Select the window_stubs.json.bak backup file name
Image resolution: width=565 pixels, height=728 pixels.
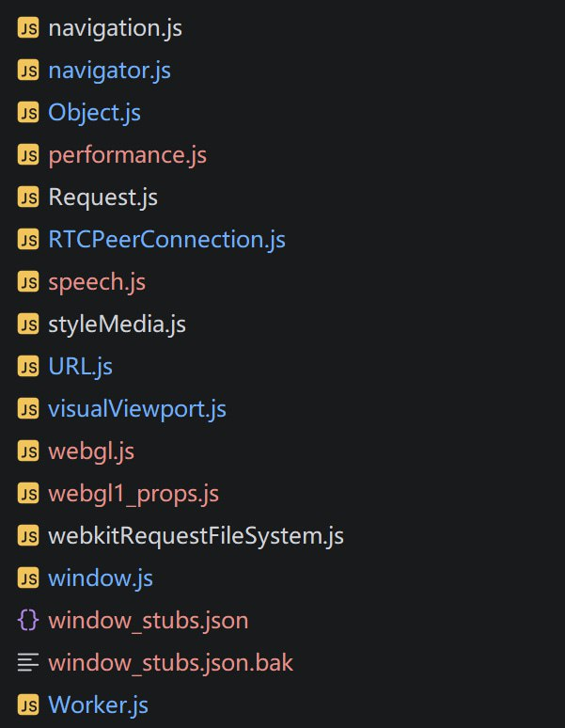[170, 663]
